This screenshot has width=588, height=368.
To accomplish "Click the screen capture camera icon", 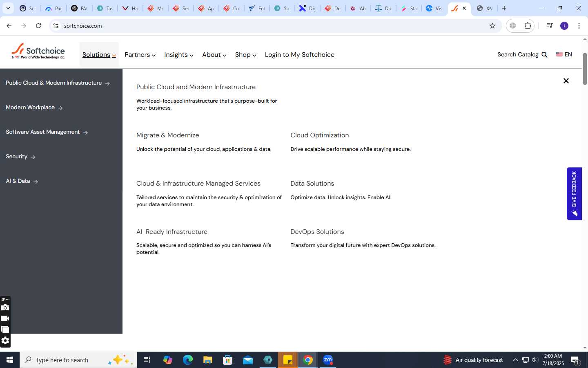I will tap(5, 307).
